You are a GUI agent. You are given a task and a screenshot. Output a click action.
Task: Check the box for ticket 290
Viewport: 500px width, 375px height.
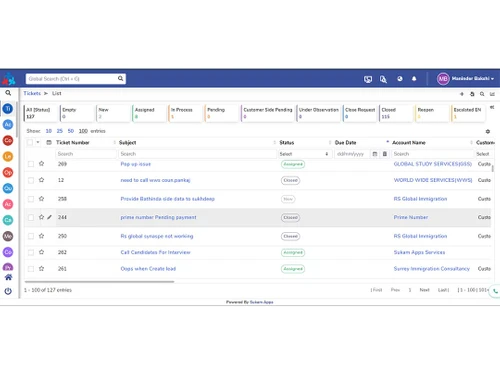tap(31, 236)
